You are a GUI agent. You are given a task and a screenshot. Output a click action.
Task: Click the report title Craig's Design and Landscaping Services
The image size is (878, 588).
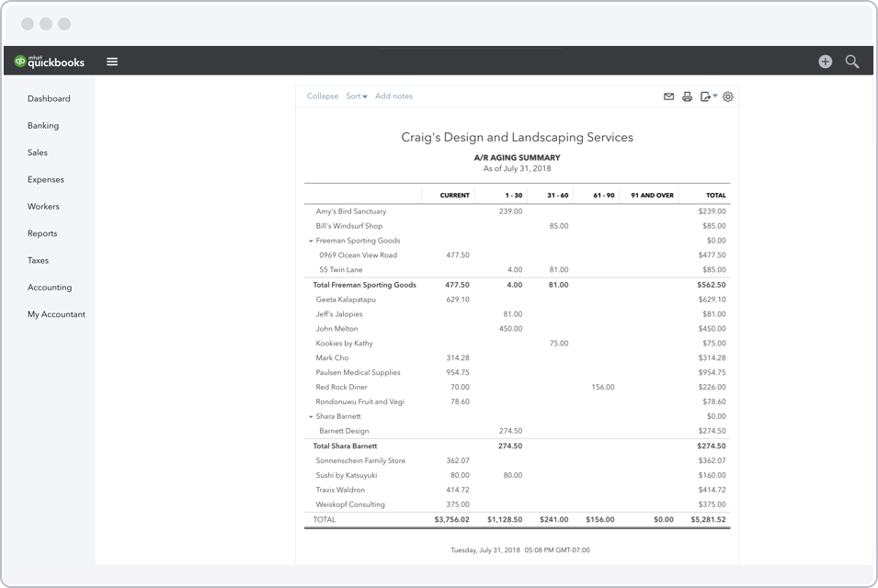tap(517, 137)
